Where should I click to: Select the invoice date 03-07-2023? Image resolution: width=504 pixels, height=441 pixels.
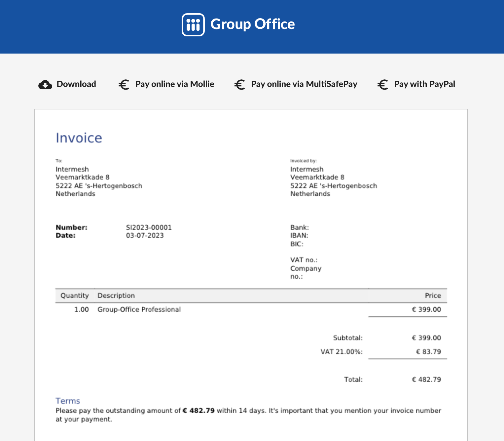[x=145, y=235]
